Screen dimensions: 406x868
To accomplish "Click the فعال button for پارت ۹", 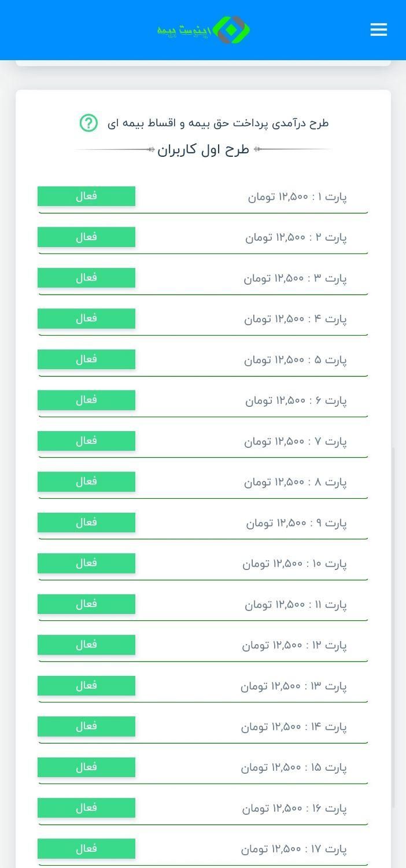I will point(86,523).
